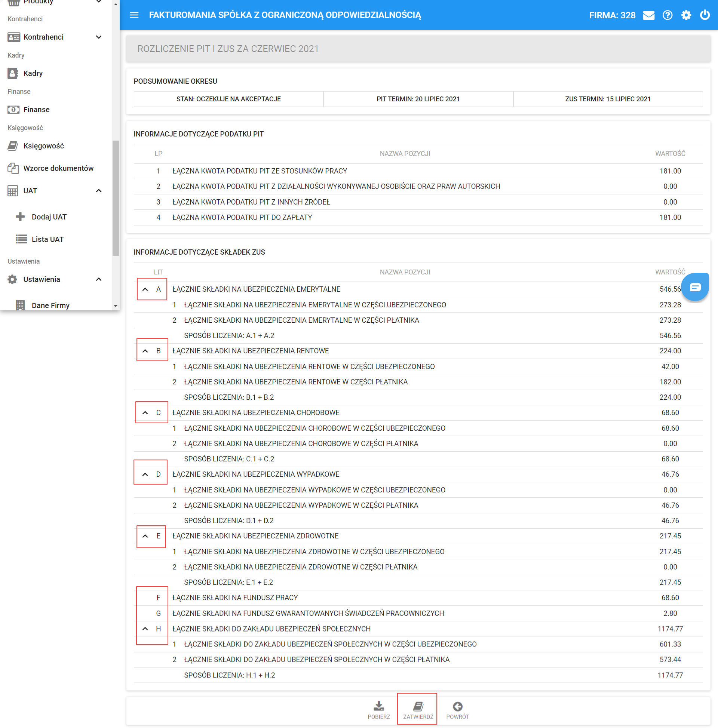Click the sidebar vertical scrollbar
Screen dimensions: 718x728
coord(116,197)
